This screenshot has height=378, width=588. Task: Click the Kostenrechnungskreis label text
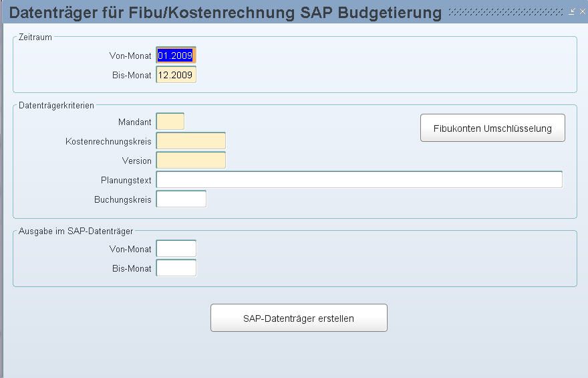[108, 142]
